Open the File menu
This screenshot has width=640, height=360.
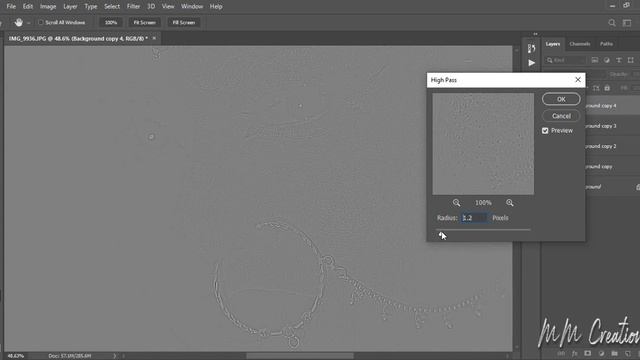click(11, 7)
